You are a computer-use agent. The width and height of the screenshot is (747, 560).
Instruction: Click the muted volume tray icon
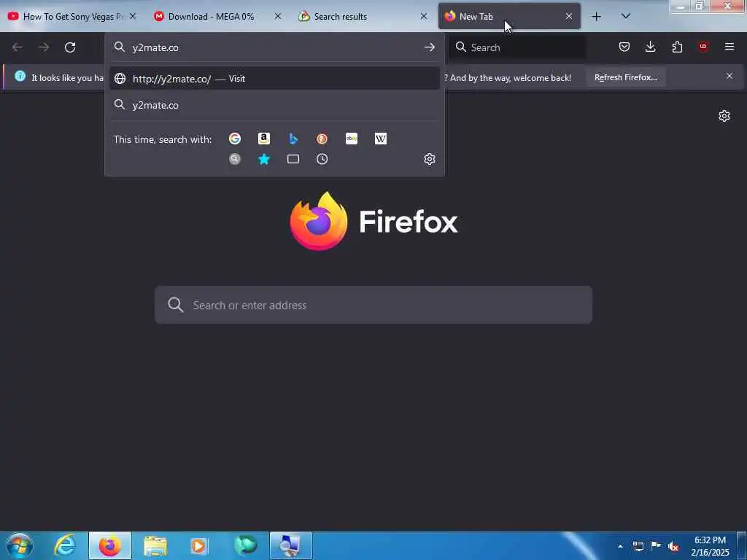click(673, 547)
